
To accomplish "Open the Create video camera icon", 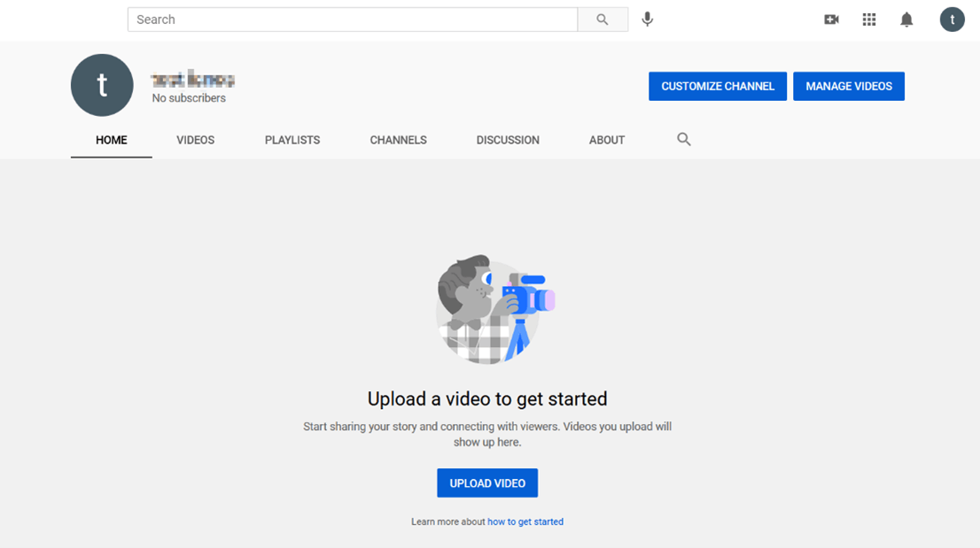I will 831,19.
